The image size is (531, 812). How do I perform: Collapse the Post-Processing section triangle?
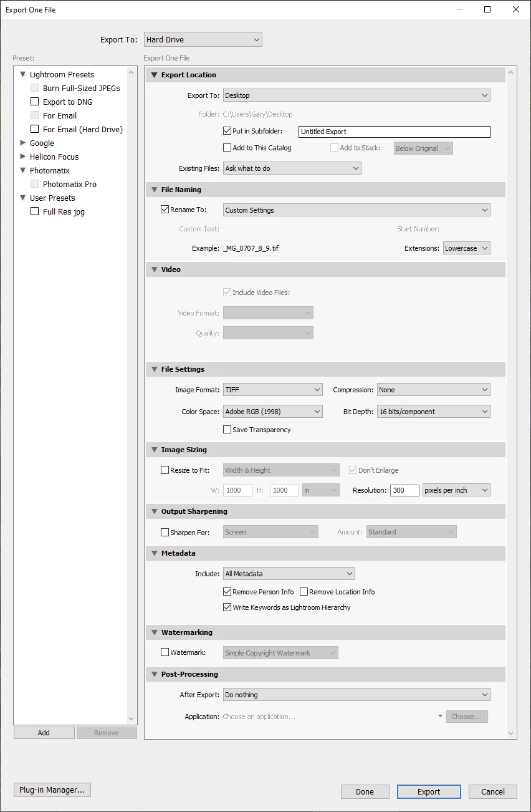pos(155,674)
